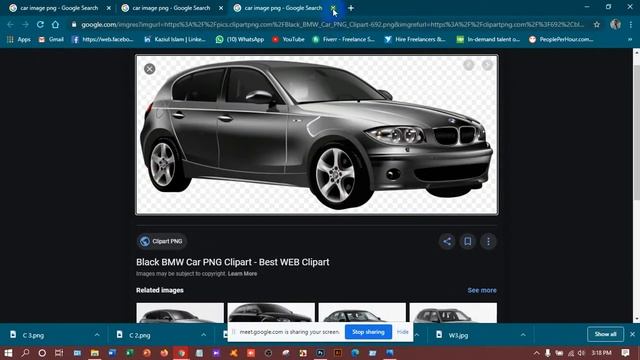Open the Black BMW Car PNG Clipart title
This screenshot has width=640, height=360.
233,262
